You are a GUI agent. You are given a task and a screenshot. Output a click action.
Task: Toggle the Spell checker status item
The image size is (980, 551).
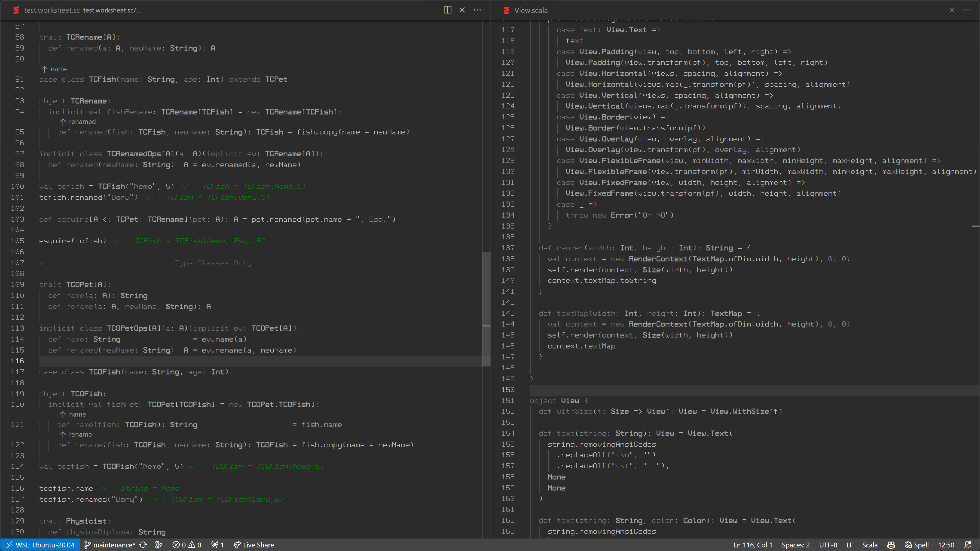point(917,545)
